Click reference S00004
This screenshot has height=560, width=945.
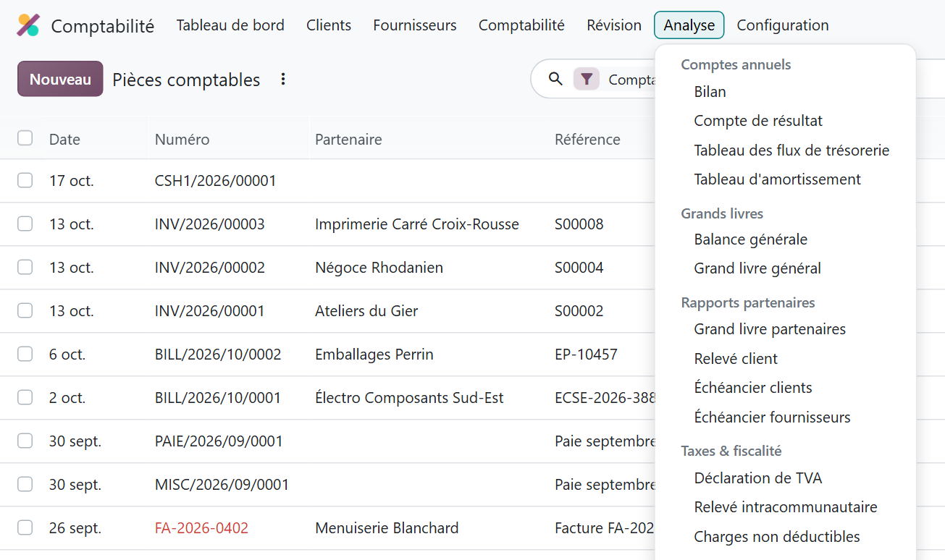(579, 268)
